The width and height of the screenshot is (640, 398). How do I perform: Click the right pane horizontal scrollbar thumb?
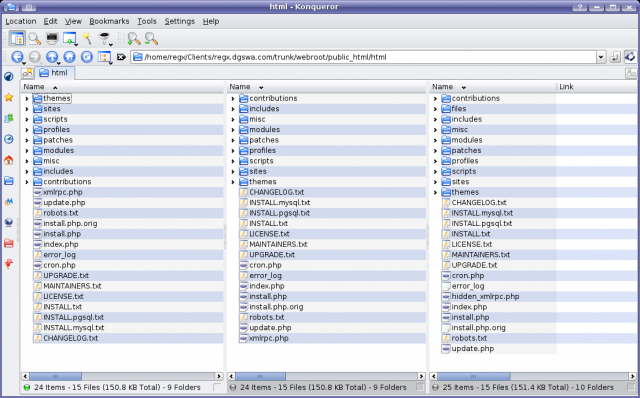[473, 376]
